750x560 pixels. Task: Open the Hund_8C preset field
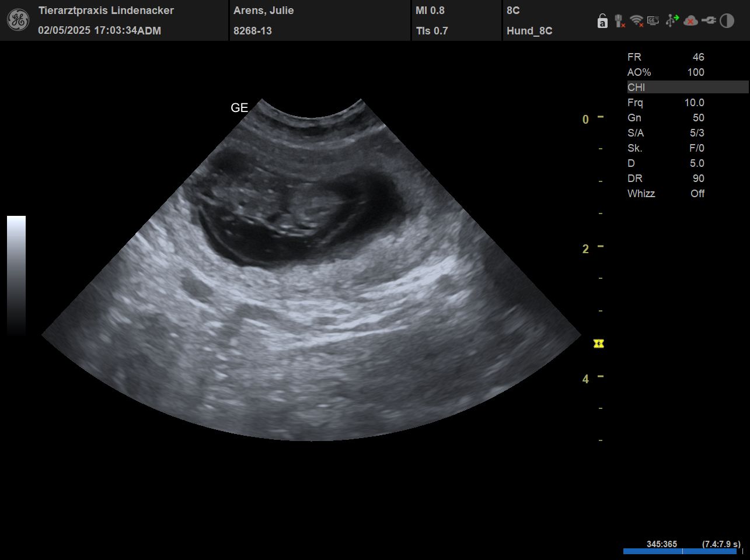pos(529,31)
